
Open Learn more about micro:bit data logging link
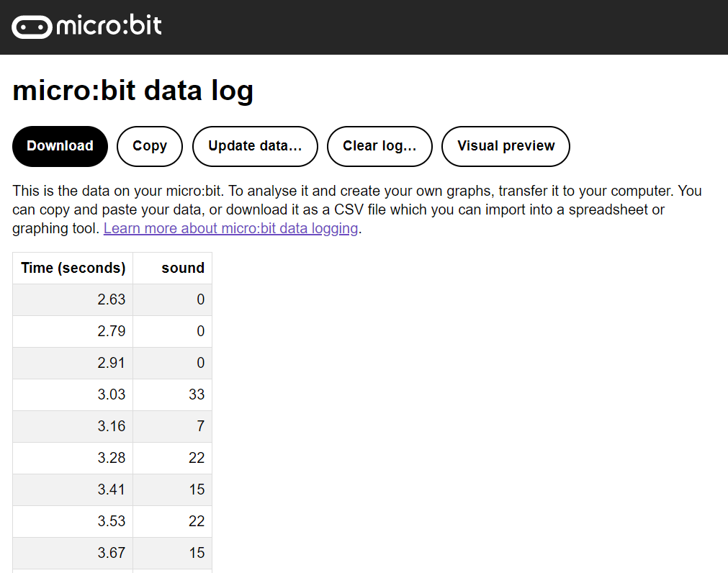pyautogui.click(x=230, y=228)
